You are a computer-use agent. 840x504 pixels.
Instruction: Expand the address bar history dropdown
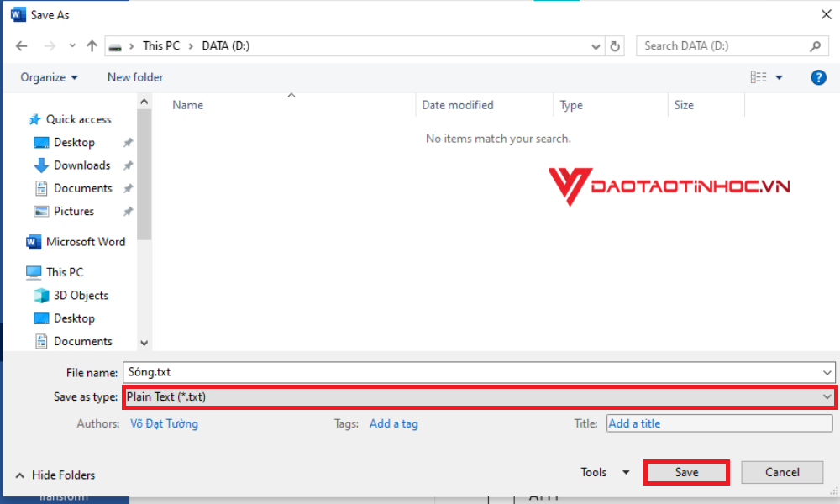596,46
